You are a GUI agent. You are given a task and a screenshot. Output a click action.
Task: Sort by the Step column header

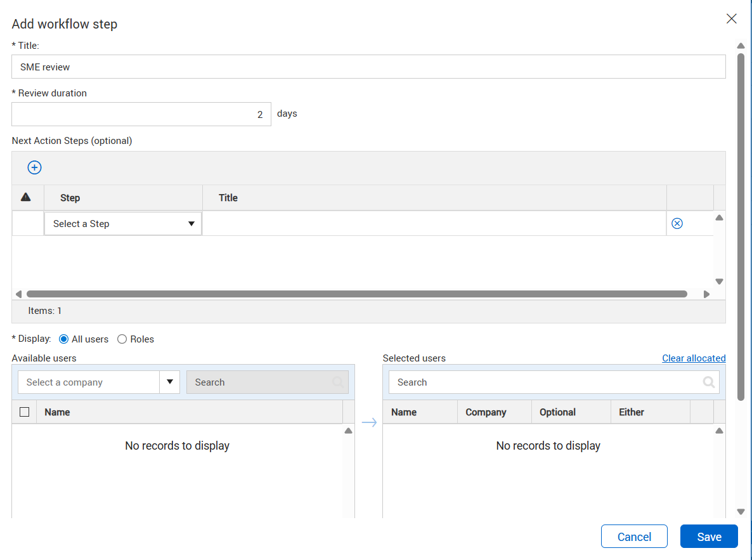click(x=70, y=198)
